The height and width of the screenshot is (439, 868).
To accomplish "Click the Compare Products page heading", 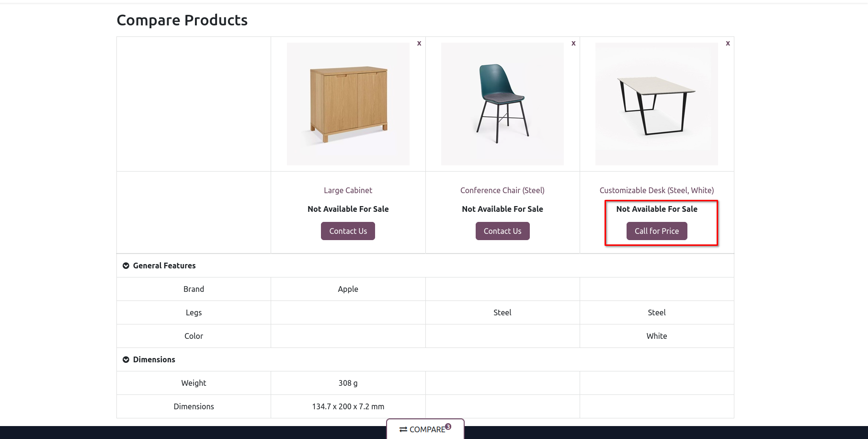I will [182, 20].
